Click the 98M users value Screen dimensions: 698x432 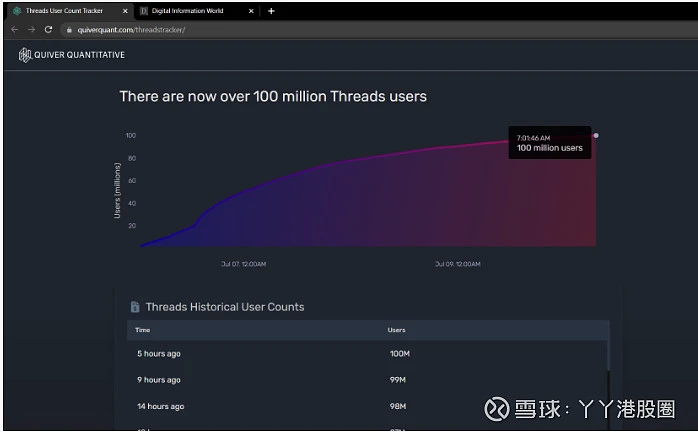click(x=398, y=406)
